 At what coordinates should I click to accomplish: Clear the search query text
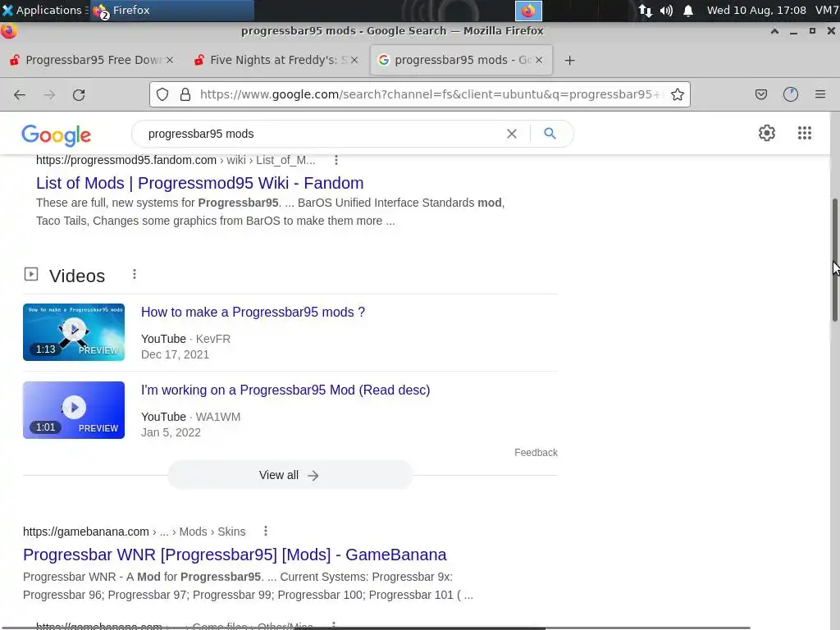coord(512,134)
